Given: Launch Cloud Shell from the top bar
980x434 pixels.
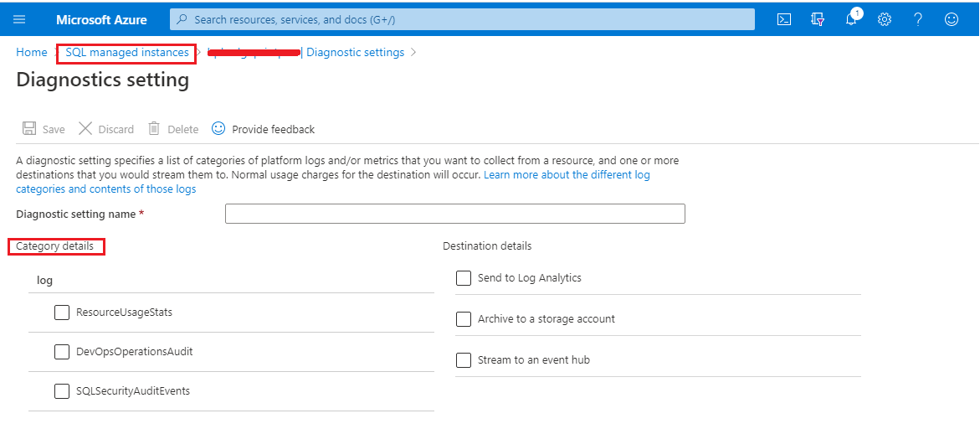Looking at the screenshot, I should click(784, 19).
